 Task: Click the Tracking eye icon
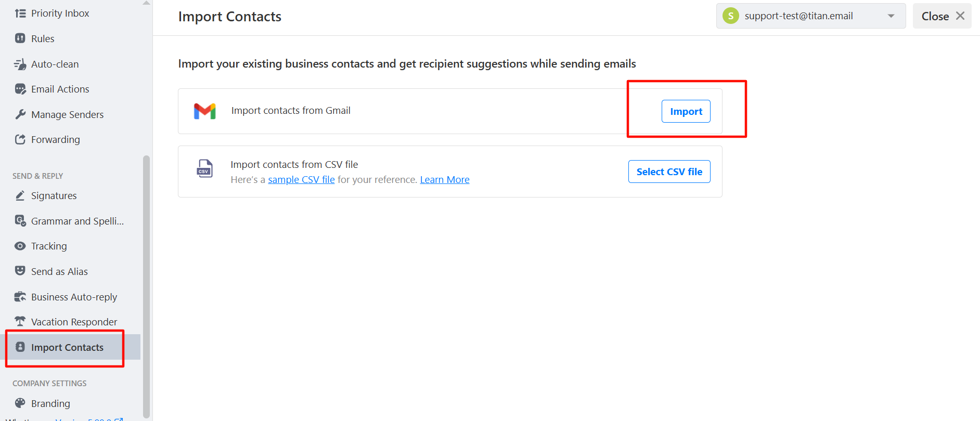point(20,246)
